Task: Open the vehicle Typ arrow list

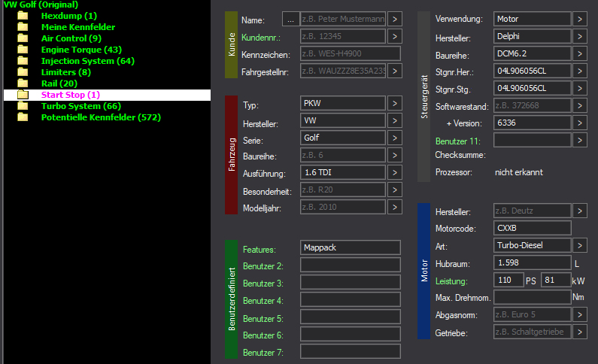Action: pyautogui.click(x=395, y=103)
